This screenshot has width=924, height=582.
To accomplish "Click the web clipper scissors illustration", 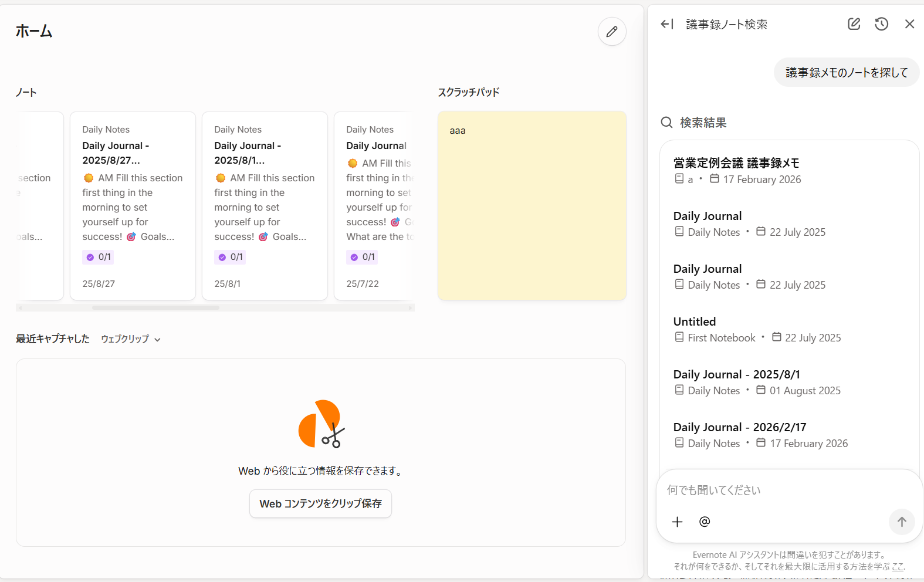I will (321, 424).
